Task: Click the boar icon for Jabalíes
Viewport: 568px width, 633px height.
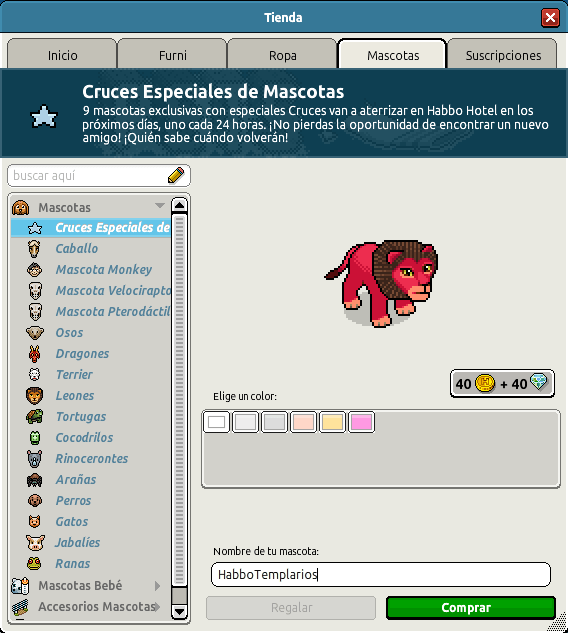Action: click(35, 543)
